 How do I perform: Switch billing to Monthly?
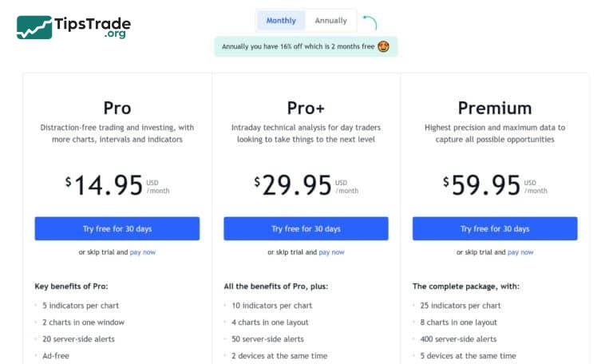click(x=281, y=21)
